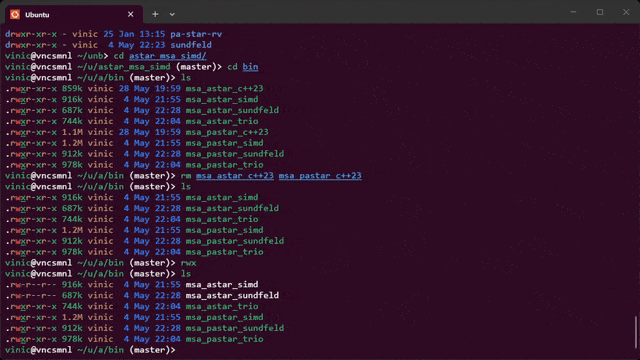Viewport: 640px width, 360px height.
Task: Click the Ubuntu icon in the tab
Action: point(15,15)
